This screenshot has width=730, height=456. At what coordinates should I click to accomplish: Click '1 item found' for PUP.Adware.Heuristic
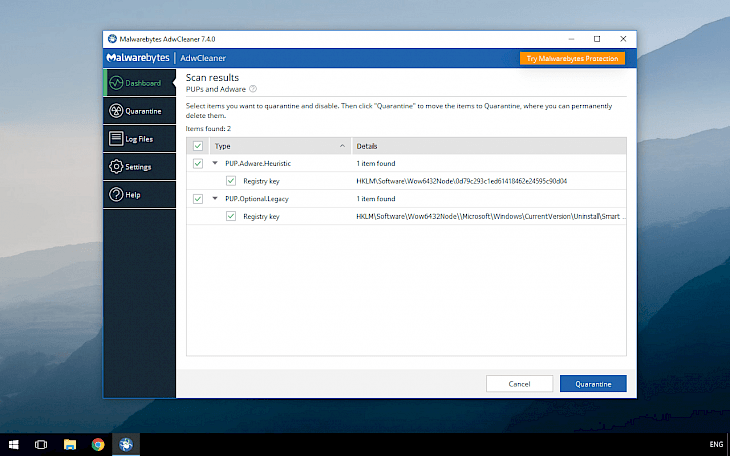click(x=376, y=163)
